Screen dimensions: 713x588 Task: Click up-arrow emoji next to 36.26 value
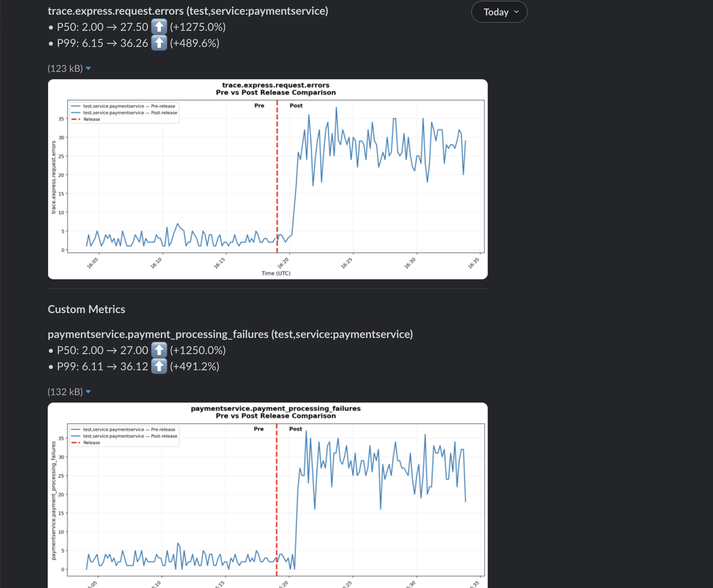(159, 43)
